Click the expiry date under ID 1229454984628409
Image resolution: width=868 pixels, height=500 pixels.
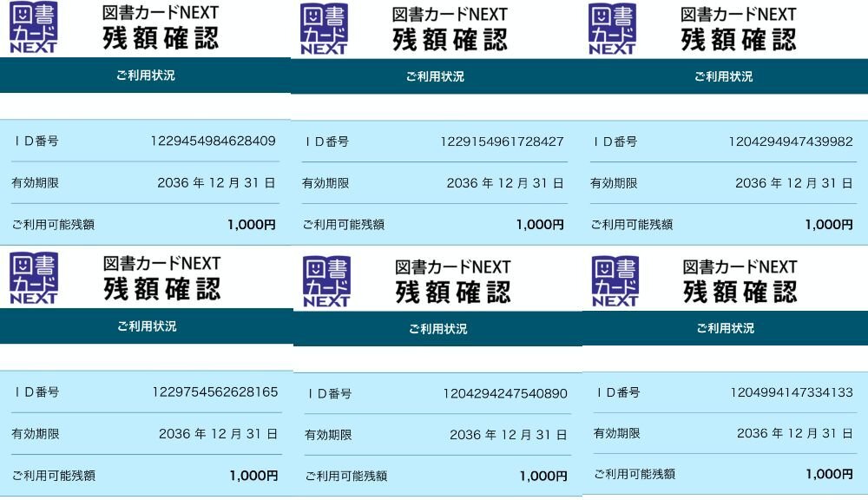(216, 182)
